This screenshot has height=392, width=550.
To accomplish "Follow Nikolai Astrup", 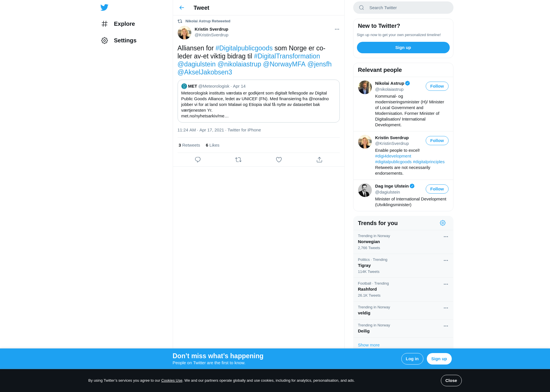I will 437,86.
